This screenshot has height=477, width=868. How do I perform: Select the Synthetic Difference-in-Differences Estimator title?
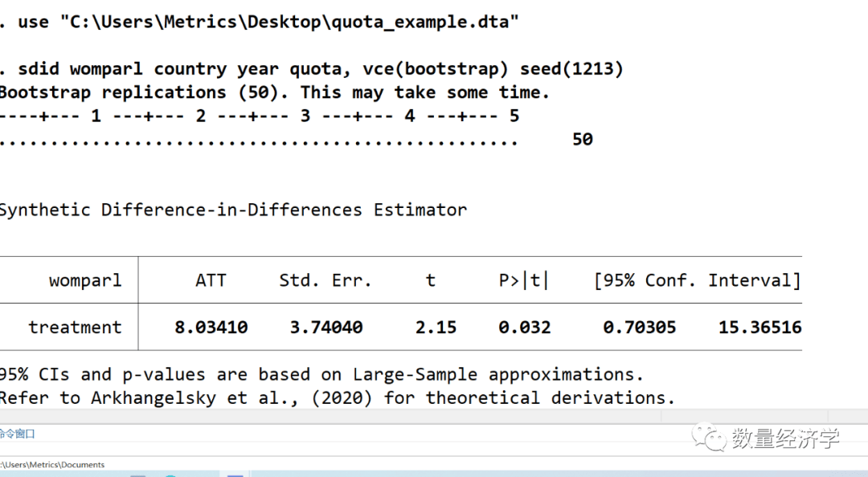point(233,210)
